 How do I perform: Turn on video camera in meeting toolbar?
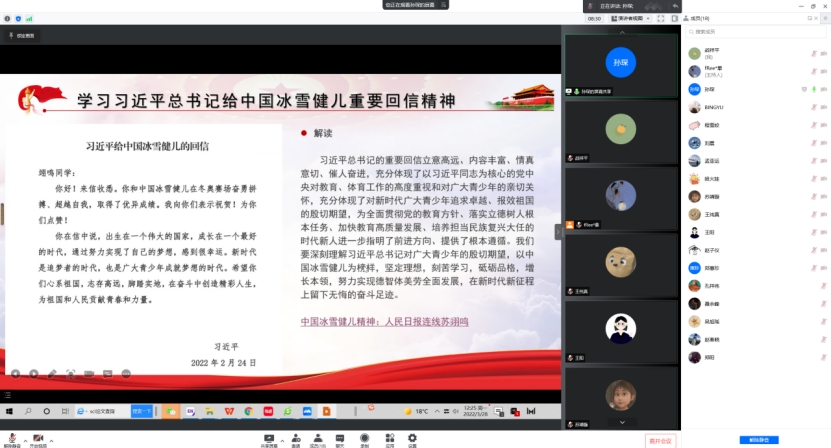(38, 437)
